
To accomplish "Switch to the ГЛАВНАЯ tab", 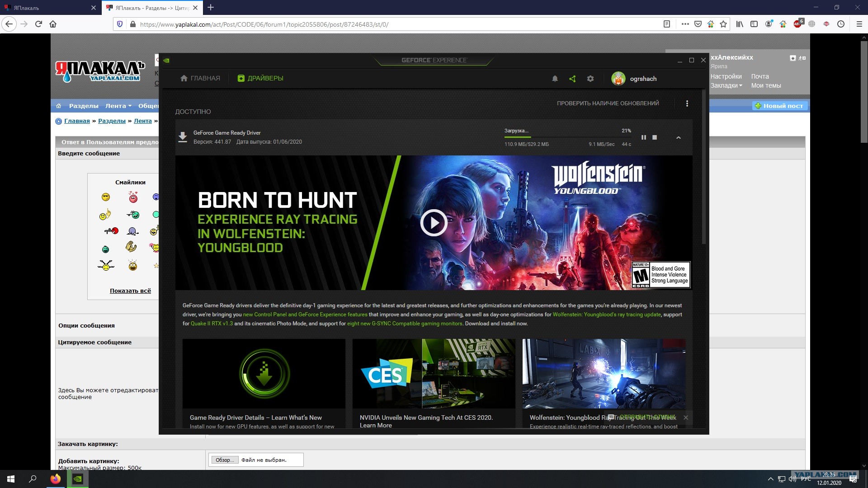I will click(x=200, y=78).
